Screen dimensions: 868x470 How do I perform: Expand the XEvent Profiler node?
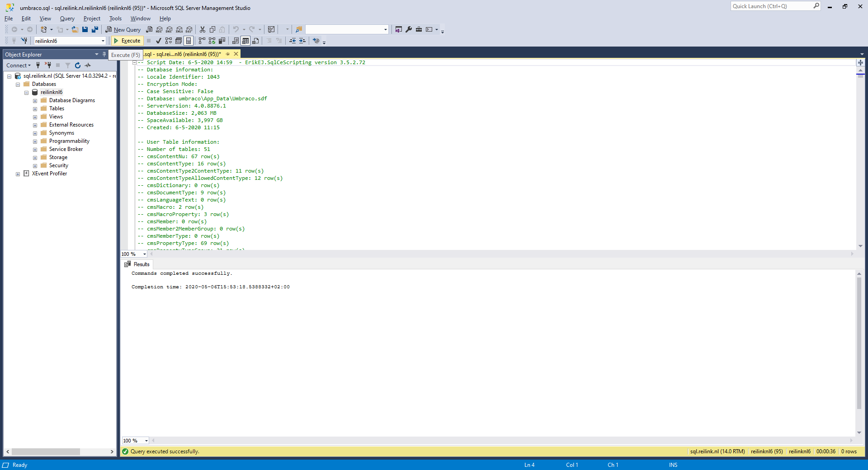(x=18, y=174)
